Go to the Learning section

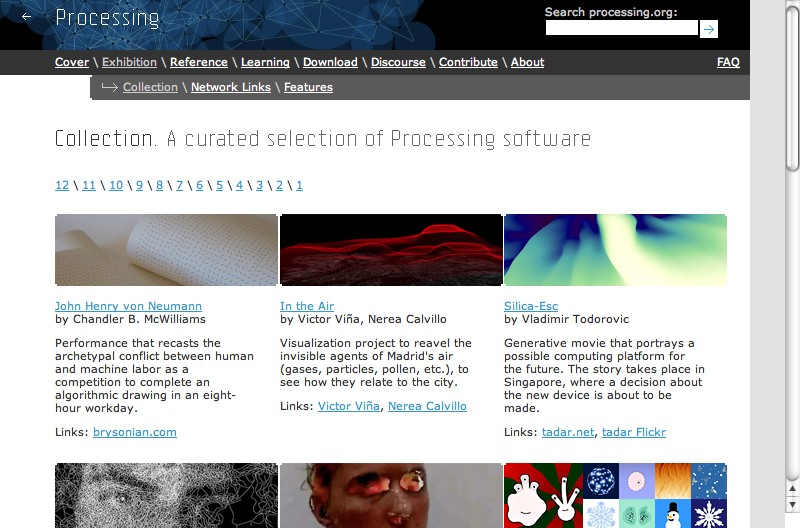(x=265, y=62)
